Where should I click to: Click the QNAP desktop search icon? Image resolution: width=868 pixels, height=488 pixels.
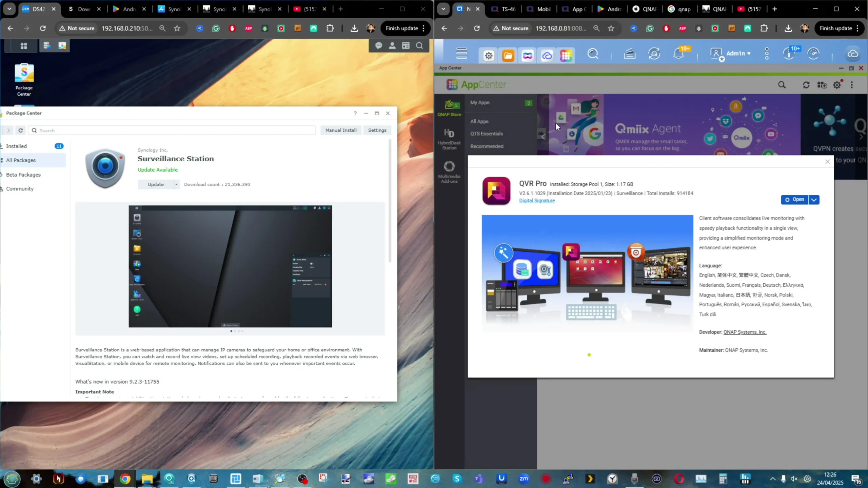pyautogui.click(x=593, y=54)
